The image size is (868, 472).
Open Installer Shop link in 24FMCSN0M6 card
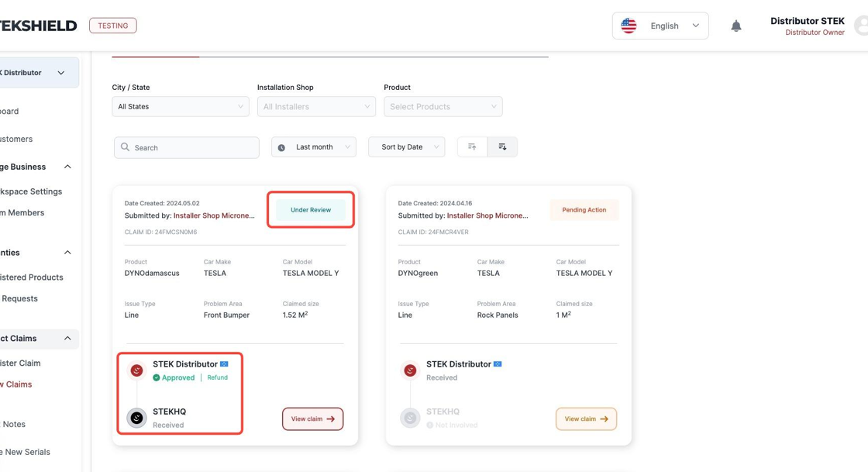214,215
